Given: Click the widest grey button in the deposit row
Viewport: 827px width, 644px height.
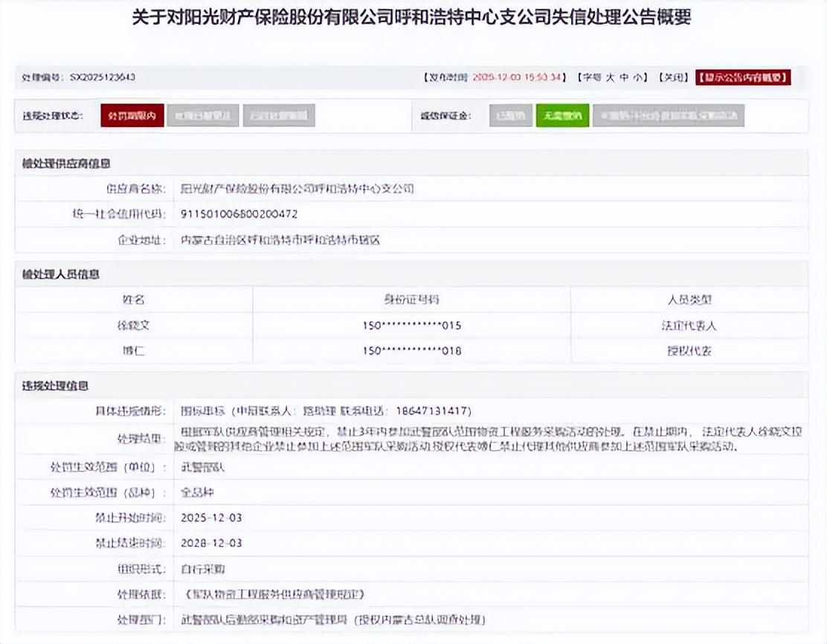Looking at the screenshot, I should click(668, 116).
